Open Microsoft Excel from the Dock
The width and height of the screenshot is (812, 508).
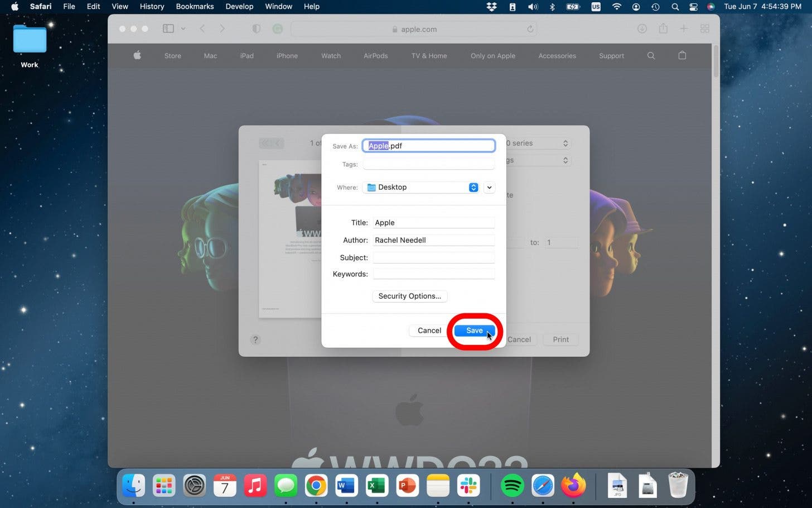click(377, 486)
